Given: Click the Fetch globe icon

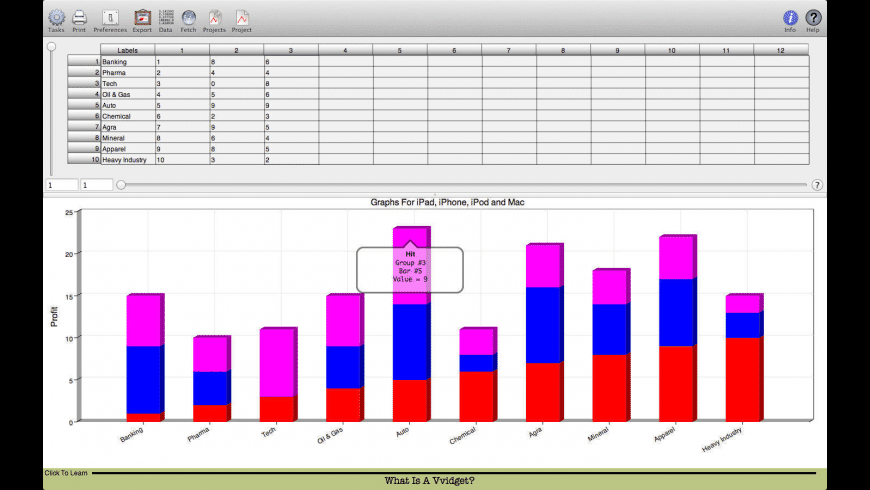Looking at the screenshot, I should click(x=189, y=18).
